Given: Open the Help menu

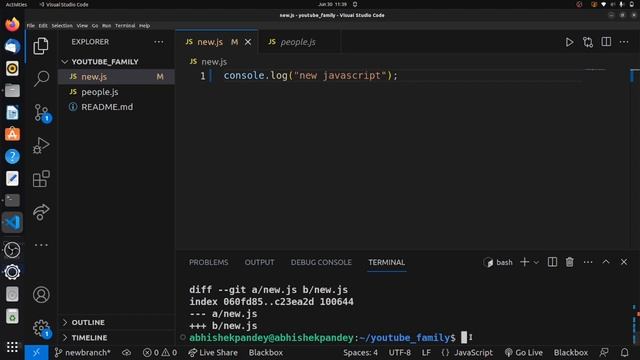Looking at the screenshot, I should tap(144, 25).
